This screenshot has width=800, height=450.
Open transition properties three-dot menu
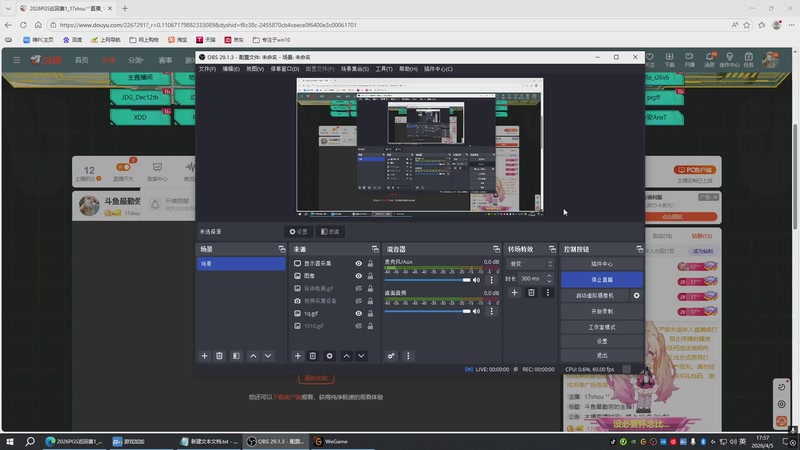[547, 292]
